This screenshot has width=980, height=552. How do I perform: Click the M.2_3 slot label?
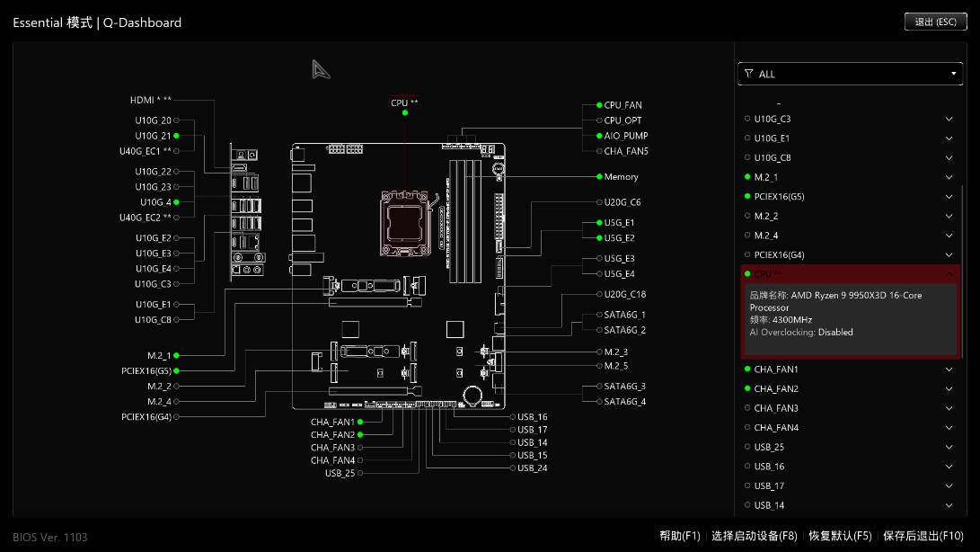coord(616,352)
